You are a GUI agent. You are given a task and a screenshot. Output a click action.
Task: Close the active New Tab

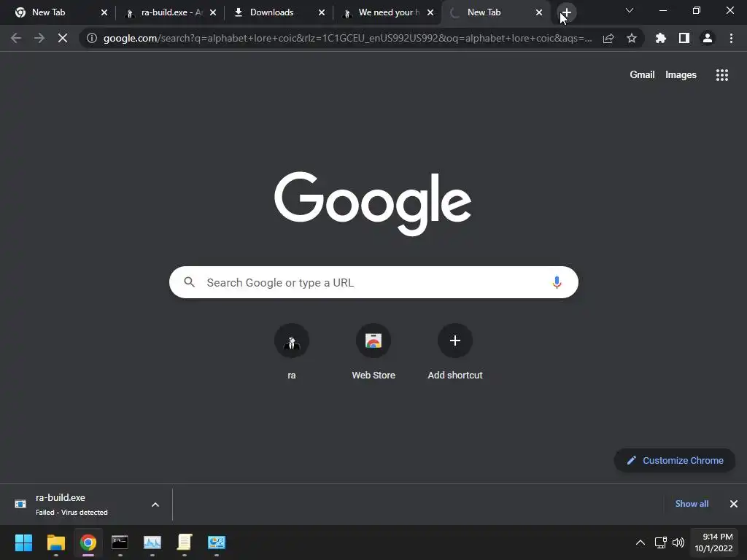[539, 12]
